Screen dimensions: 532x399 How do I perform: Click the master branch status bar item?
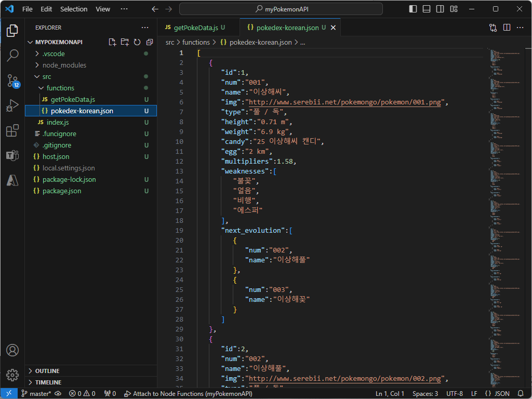36,394
